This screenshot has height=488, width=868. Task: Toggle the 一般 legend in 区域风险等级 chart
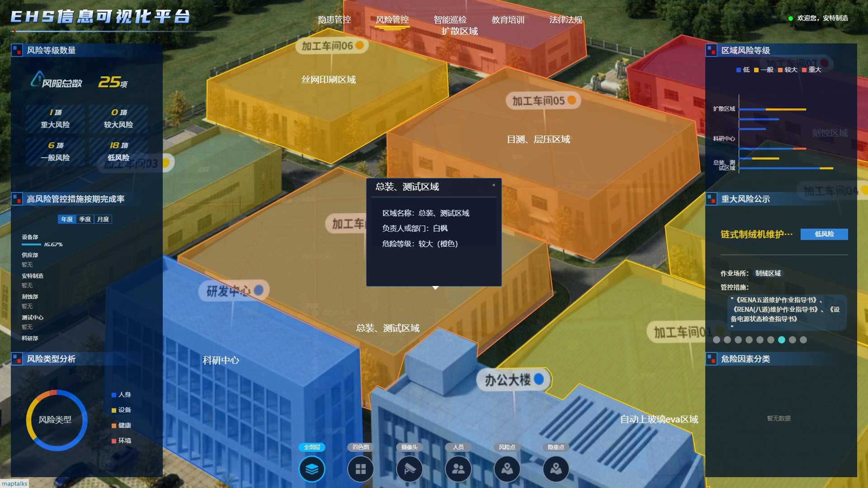tap(764, 70)
